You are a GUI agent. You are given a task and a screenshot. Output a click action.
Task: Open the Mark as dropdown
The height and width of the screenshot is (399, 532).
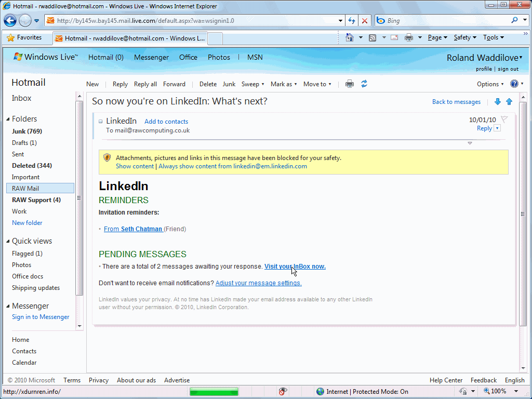(284, 84)
